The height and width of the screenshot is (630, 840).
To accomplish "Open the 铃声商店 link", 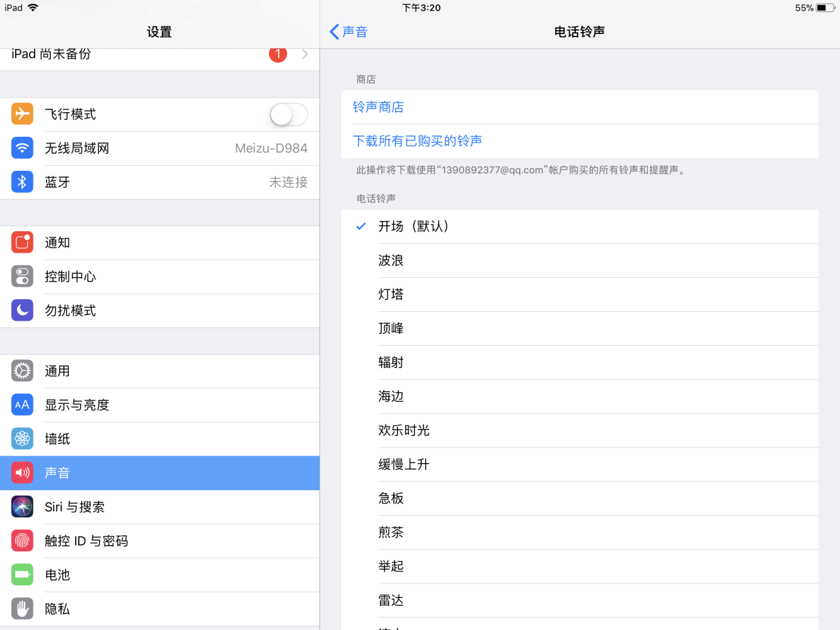I will 378,107.
